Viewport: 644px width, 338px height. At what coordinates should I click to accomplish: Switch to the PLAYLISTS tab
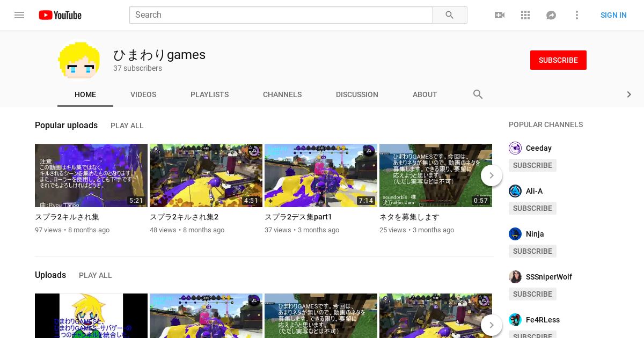(x=210, y=94)
